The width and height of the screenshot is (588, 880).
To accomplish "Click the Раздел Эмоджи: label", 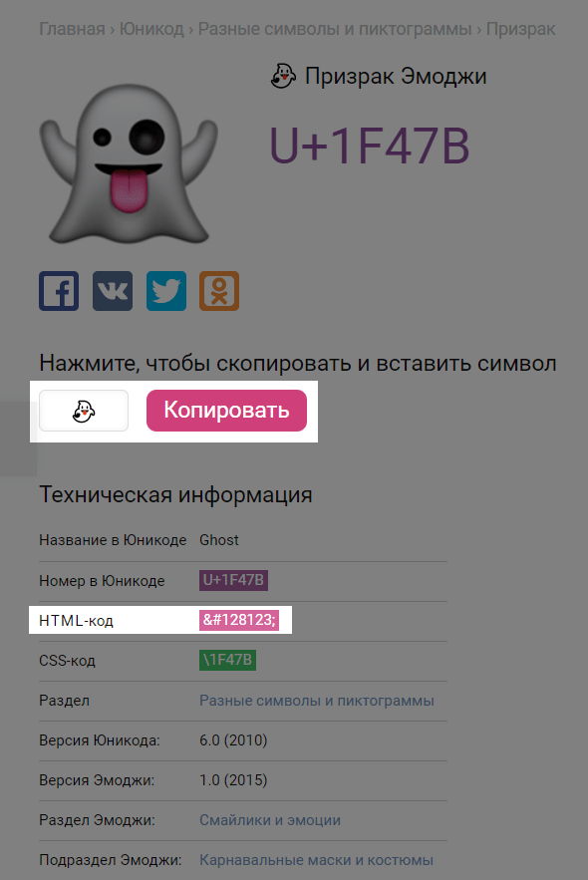I will [97, 820].
